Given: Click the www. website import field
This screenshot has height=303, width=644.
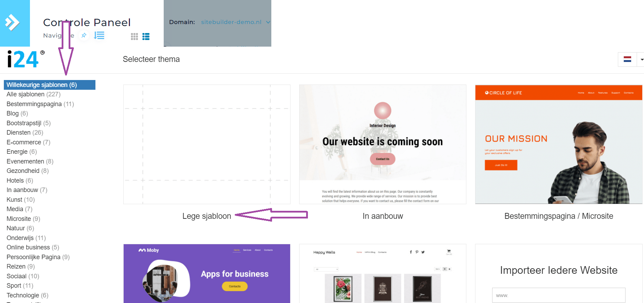Looking at the screenshot, I should pos(559,295).
